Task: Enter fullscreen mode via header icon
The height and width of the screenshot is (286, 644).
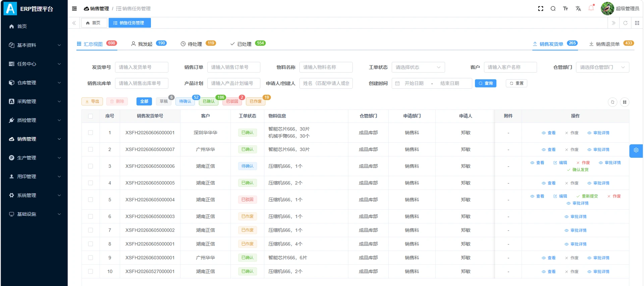Action: point(541,9)
